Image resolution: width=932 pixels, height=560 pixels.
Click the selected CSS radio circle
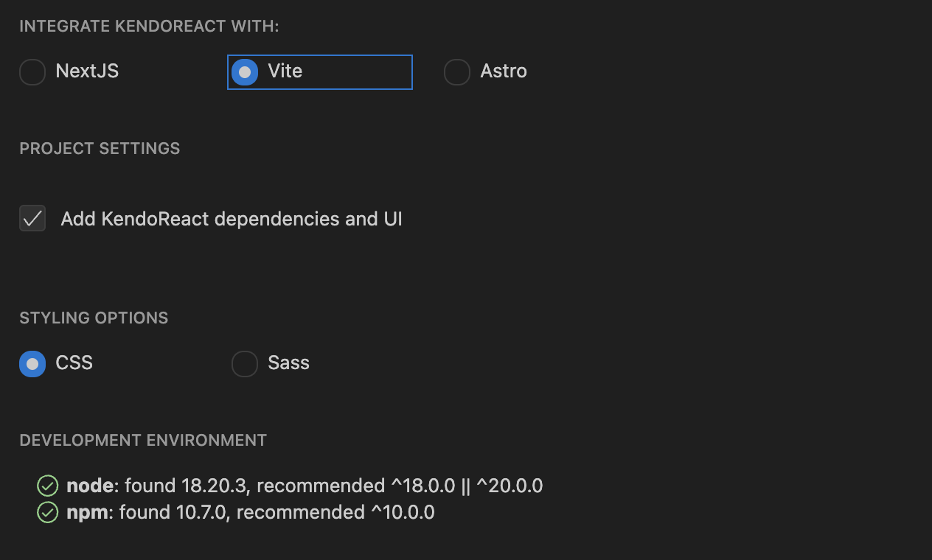tap(32, 364)
